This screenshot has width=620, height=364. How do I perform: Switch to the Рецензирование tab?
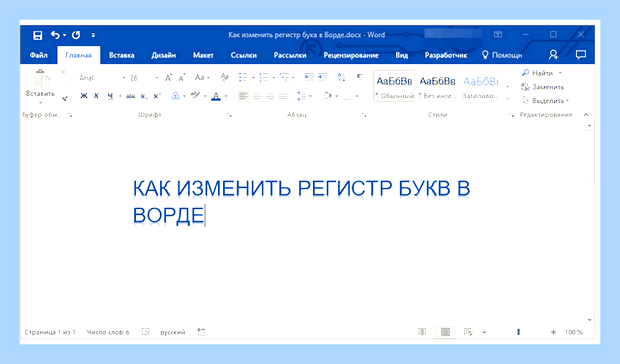click(351, 55)
